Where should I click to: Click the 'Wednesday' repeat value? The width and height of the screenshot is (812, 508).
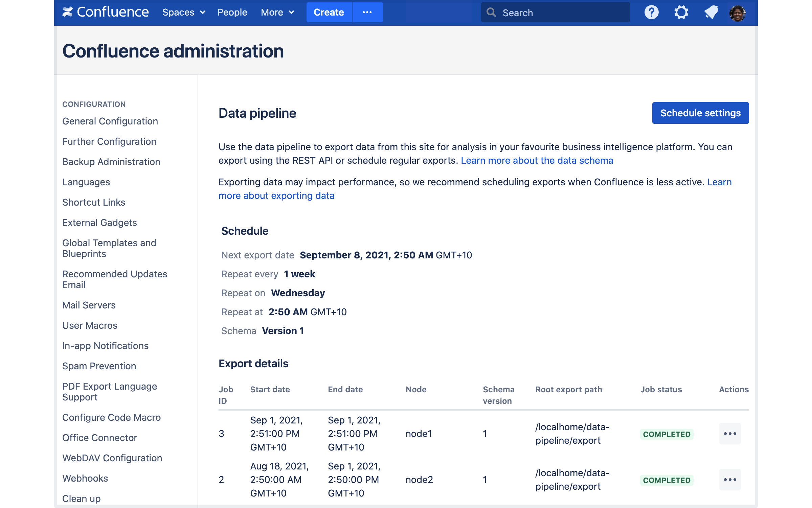tap(298, 293)
